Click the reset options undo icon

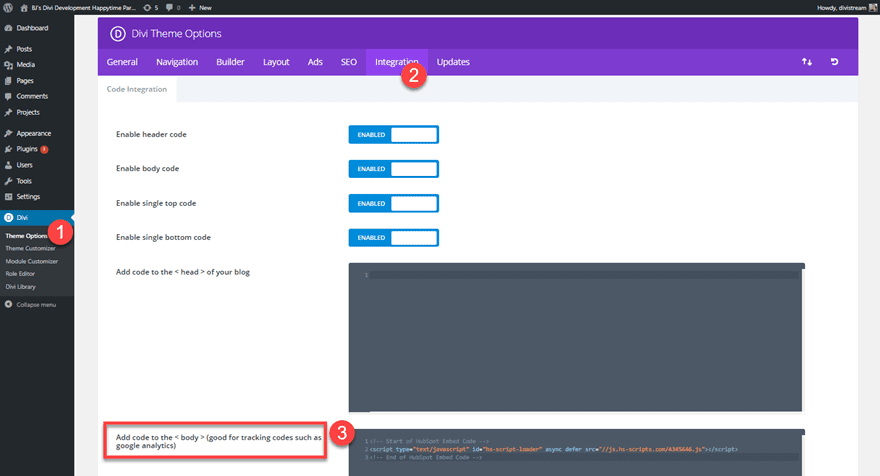point(835,62)
